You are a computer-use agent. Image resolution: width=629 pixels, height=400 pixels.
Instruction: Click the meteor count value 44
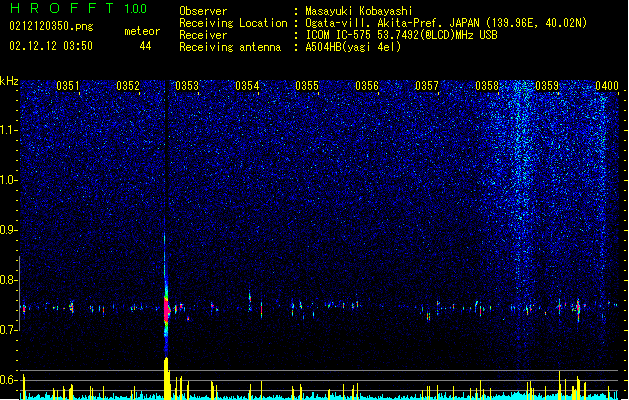click(x=145, y=46)
